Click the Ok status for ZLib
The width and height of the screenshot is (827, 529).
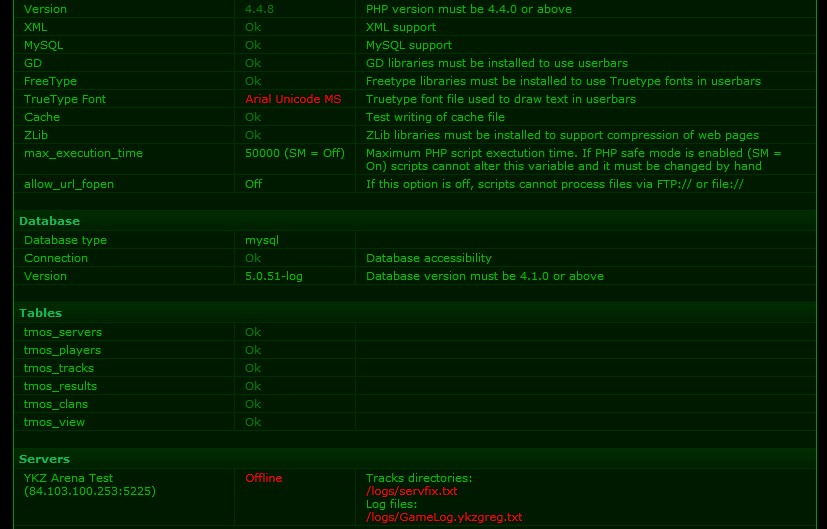click(253, 135)
